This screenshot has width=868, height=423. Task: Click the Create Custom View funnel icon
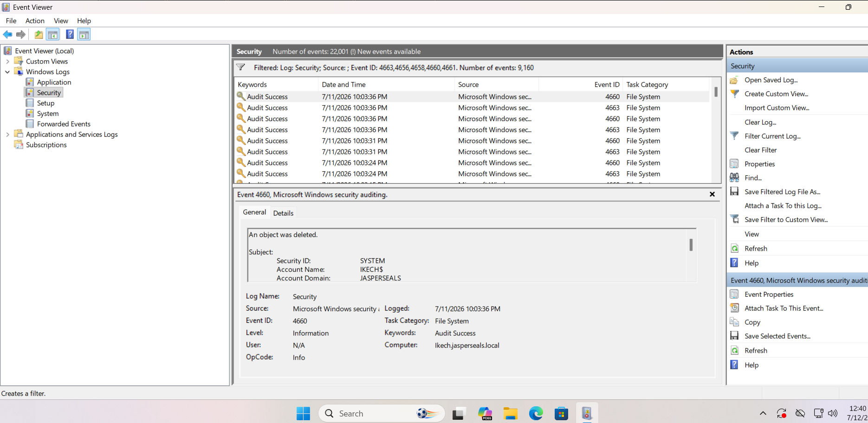click(x=734, y=94)
